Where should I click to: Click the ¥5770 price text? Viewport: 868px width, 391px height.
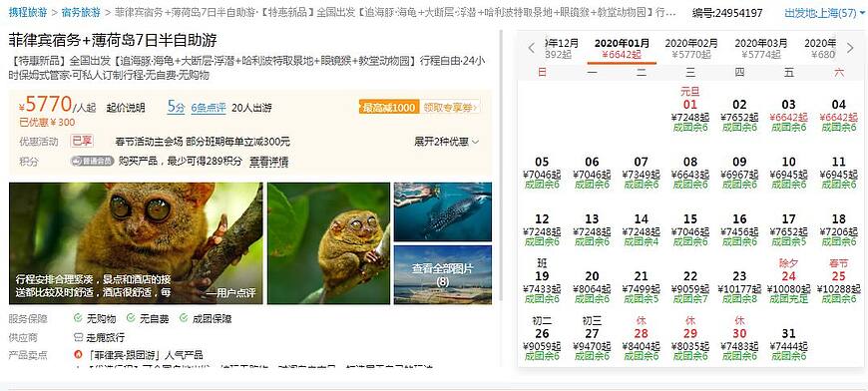(x=45, y=104)
